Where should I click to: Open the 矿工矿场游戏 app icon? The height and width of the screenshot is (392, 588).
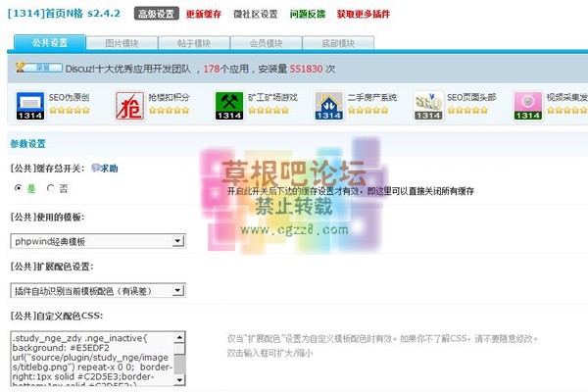(x=229, y=106)
